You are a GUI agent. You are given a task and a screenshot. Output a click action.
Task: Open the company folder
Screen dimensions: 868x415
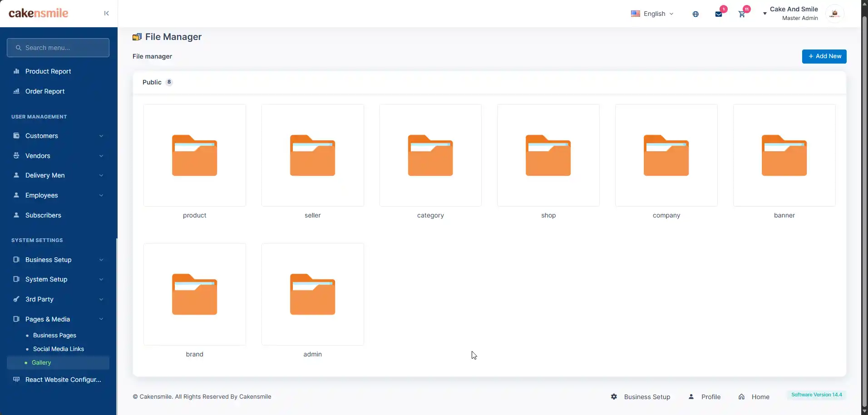666,155
